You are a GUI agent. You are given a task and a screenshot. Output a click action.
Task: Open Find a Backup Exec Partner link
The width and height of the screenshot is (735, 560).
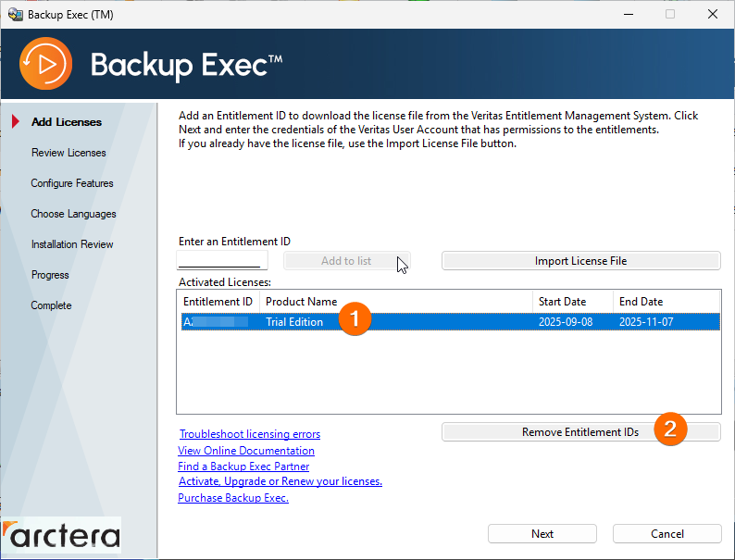(x=243, y=467)
